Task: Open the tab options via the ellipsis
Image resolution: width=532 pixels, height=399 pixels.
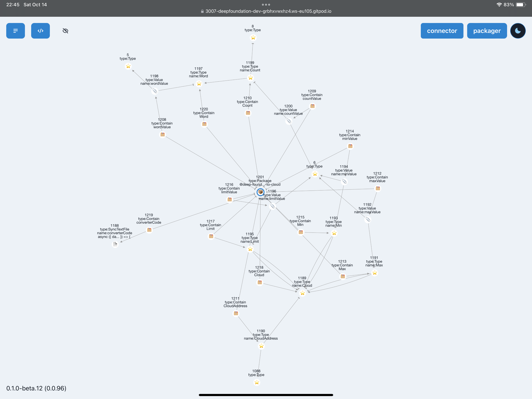Action: click(x=266, y=4)
